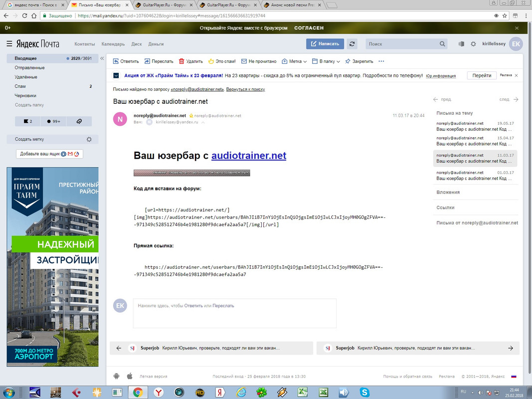The height and width of the screenshot is (399, 532).
Task: Expand recipient details chevron
Action: click(203, 122)
